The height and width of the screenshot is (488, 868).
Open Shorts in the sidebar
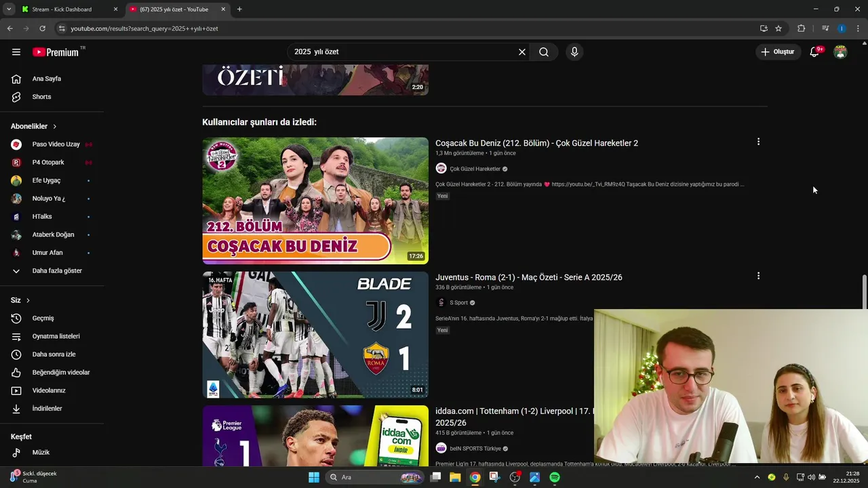[x=41, y=97]
